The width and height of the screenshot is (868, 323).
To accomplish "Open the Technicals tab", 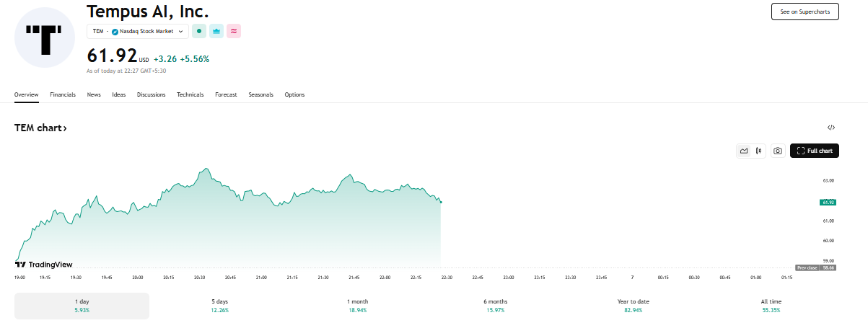I will [x=190, y=94].
